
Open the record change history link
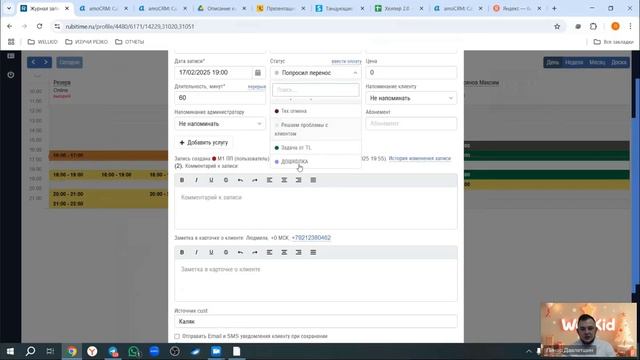pos(420,158)
